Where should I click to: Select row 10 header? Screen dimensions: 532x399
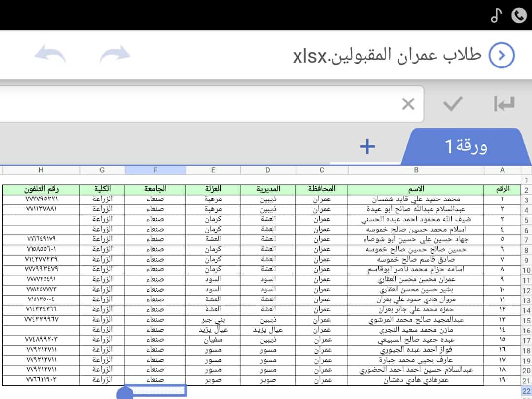[x=526, y=270]
